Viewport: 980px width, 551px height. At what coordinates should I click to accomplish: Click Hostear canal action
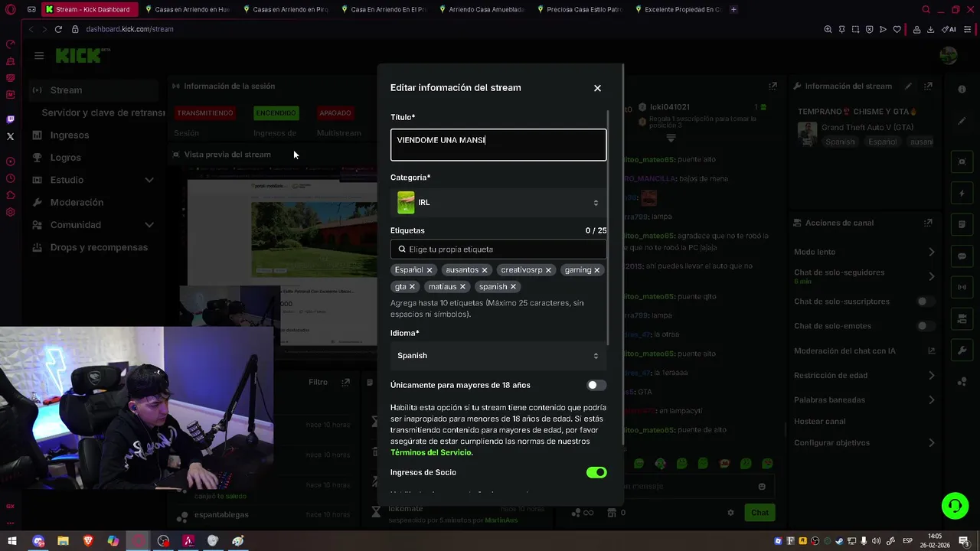(820, 422)
